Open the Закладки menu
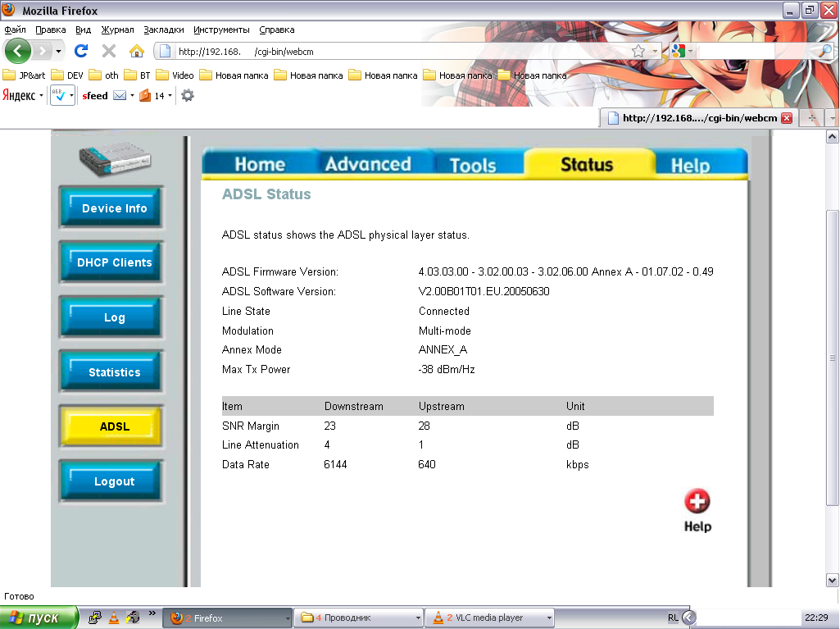840x629 pixels. [x=159, y=30]
